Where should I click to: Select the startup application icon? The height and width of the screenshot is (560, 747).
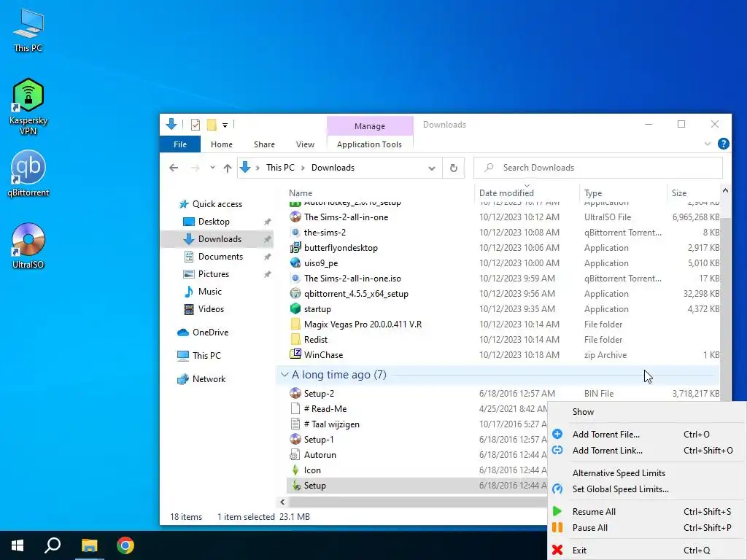point(295,308)
